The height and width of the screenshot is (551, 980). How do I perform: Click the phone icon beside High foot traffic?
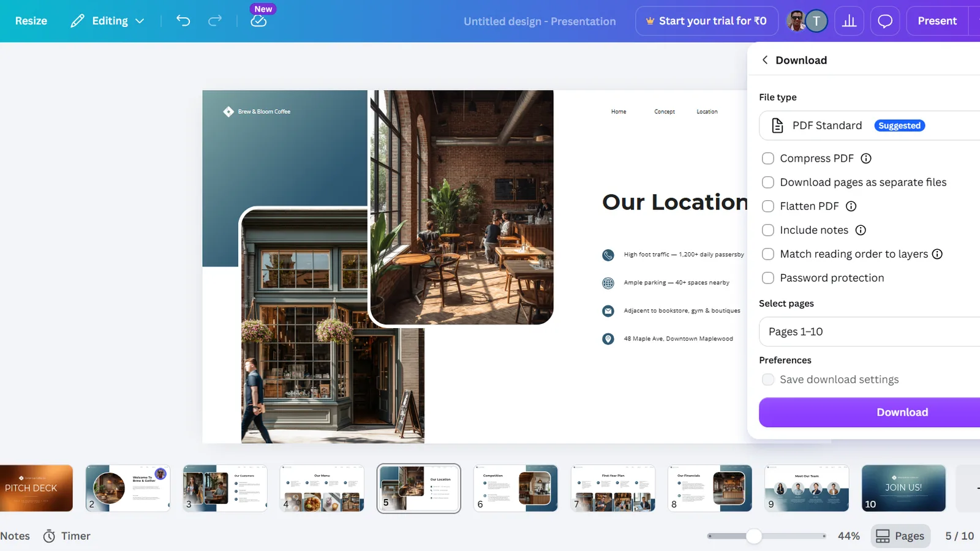[608, 255]
